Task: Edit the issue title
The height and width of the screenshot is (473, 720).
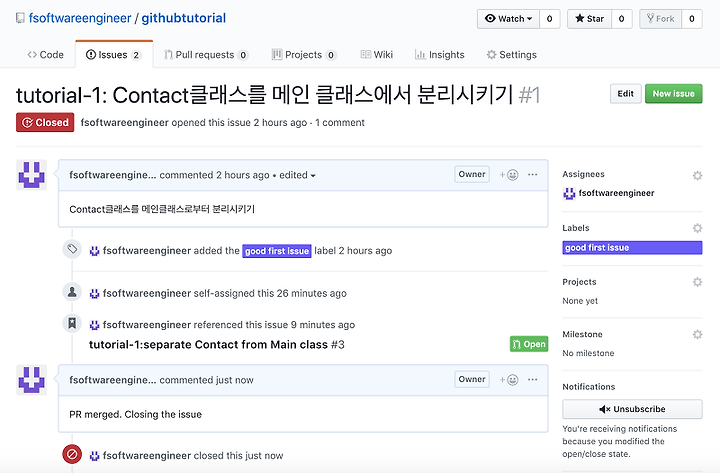Action: [625, 94]
